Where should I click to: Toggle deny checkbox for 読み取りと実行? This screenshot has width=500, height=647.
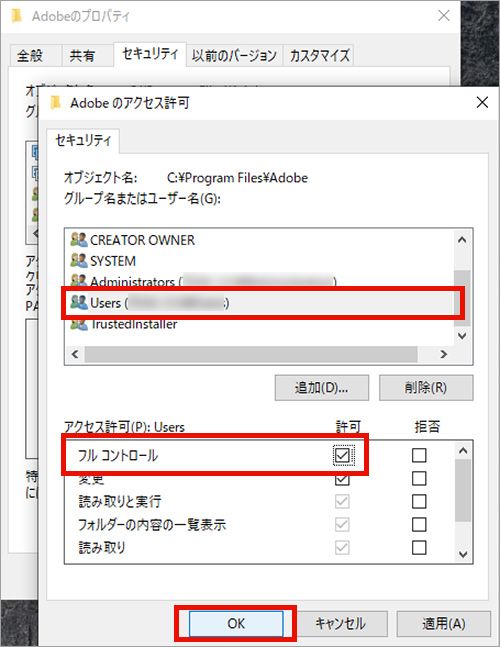pos(419,501)
